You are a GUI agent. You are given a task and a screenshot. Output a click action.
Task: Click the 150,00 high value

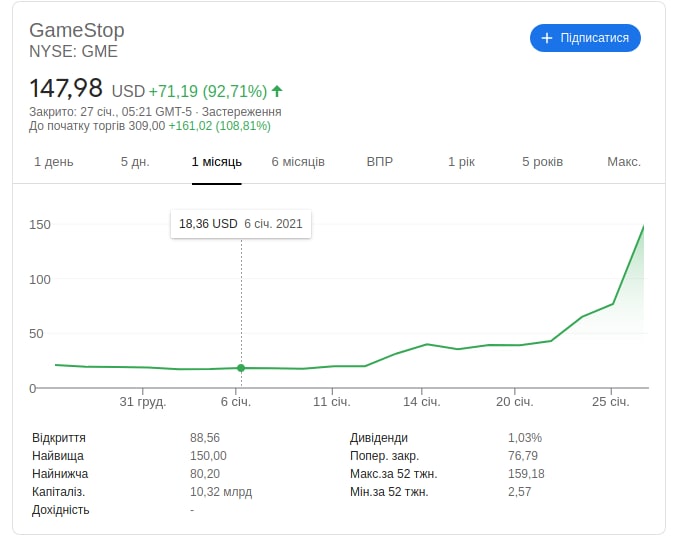point(208,456)
